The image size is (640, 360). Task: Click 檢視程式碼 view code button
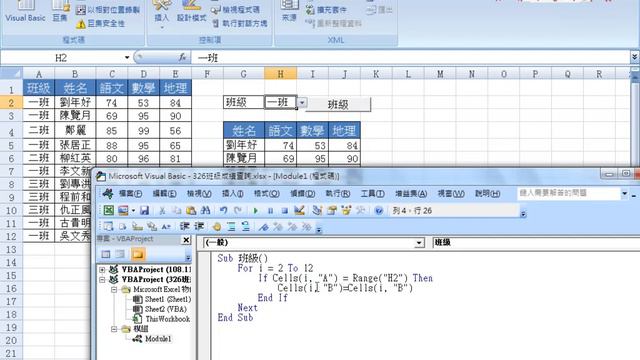(x=235, y=10)
